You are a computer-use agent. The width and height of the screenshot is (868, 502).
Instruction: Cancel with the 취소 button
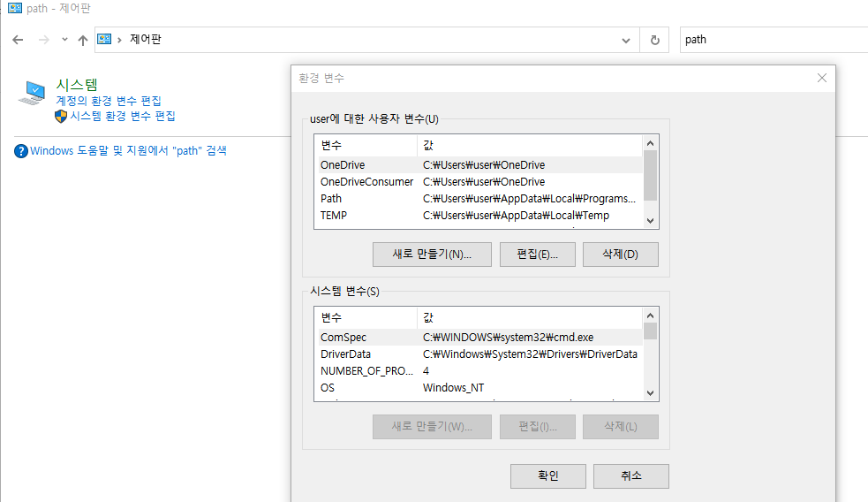[x=631, y=476]
